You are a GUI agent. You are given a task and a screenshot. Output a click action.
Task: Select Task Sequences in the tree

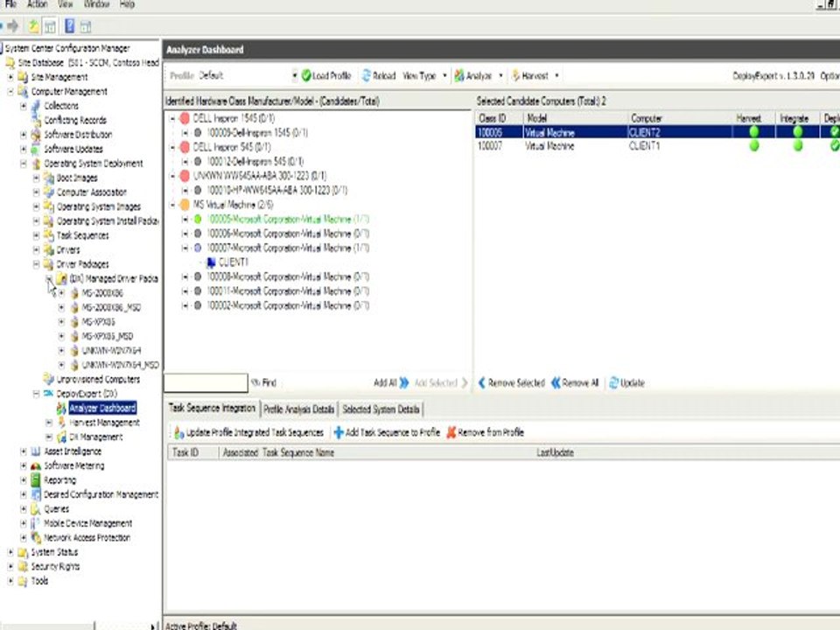(82, 235)
